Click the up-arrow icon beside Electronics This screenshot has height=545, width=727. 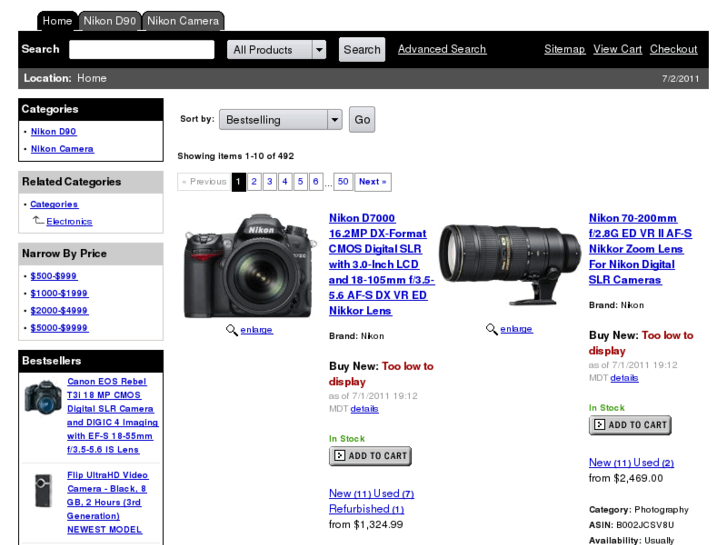tap(38, 221)
